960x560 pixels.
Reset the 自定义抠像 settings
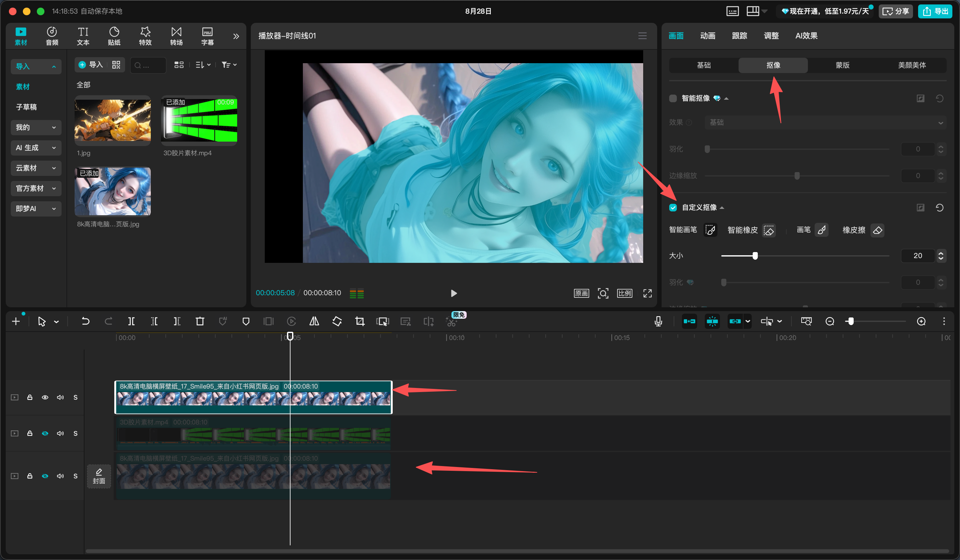point(940,208)
